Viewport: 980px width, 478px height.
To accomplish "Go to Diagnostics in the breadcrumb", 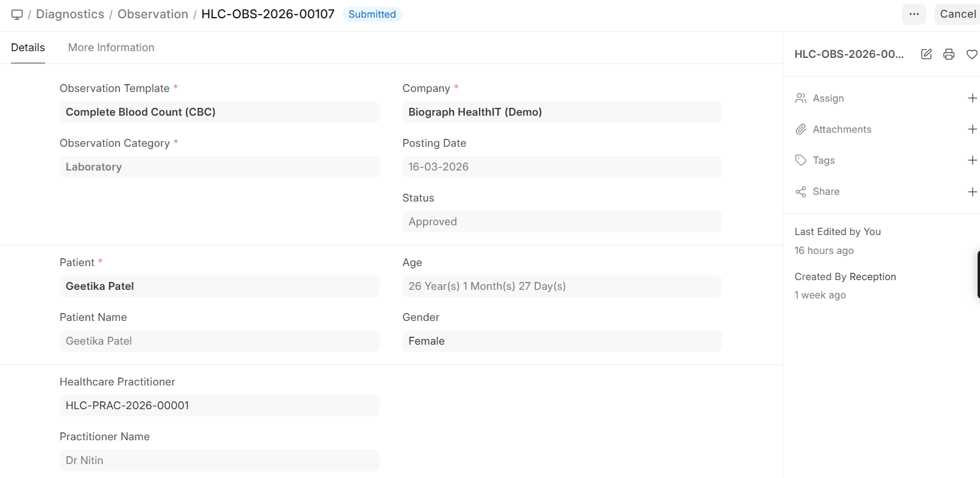I will pyautogui.click(x=70, y=14).
